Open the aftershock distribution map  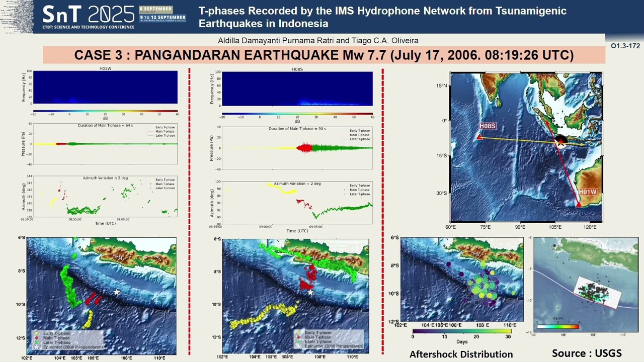point(462,280)
